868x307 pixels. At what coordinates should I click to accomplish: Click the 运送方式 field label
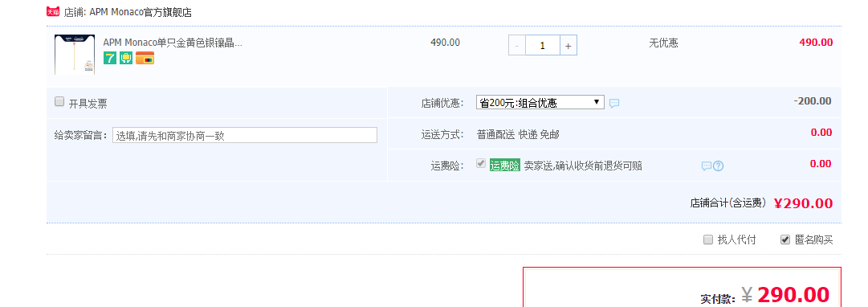(x=442, y=135)
